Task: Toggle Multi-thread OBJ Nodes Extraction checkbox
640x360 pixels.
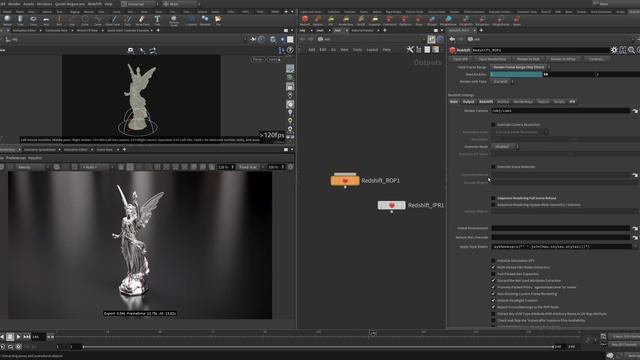Action: [x=493, y=267]
